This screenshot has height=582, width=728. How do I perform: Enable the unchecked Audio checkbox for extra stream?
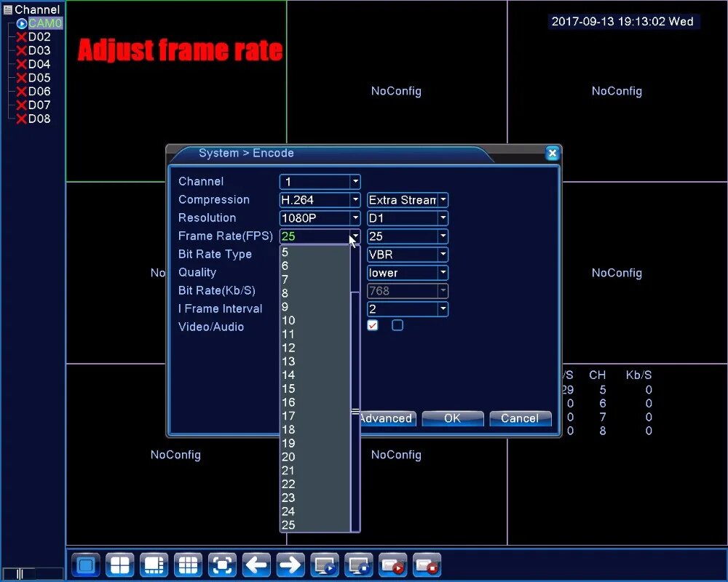[x=397, y=325]
